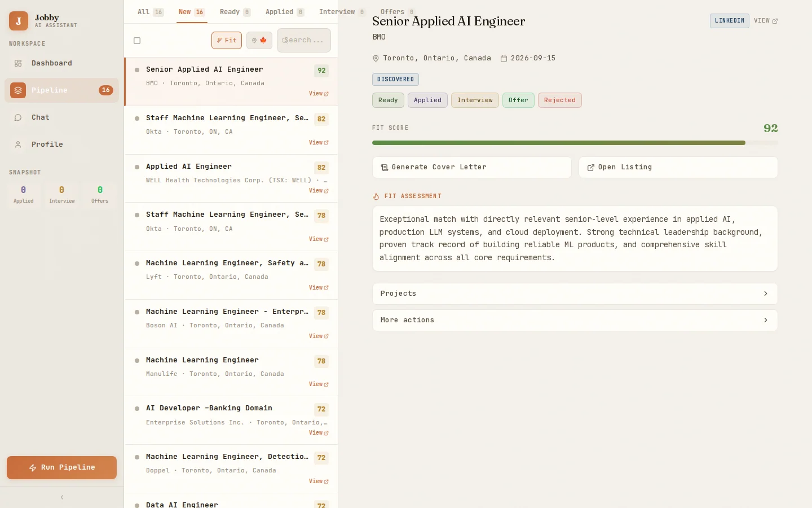Set the job status to Applied
The width and height of the screenshot is (812, 508).
click(x=427, y=100)
